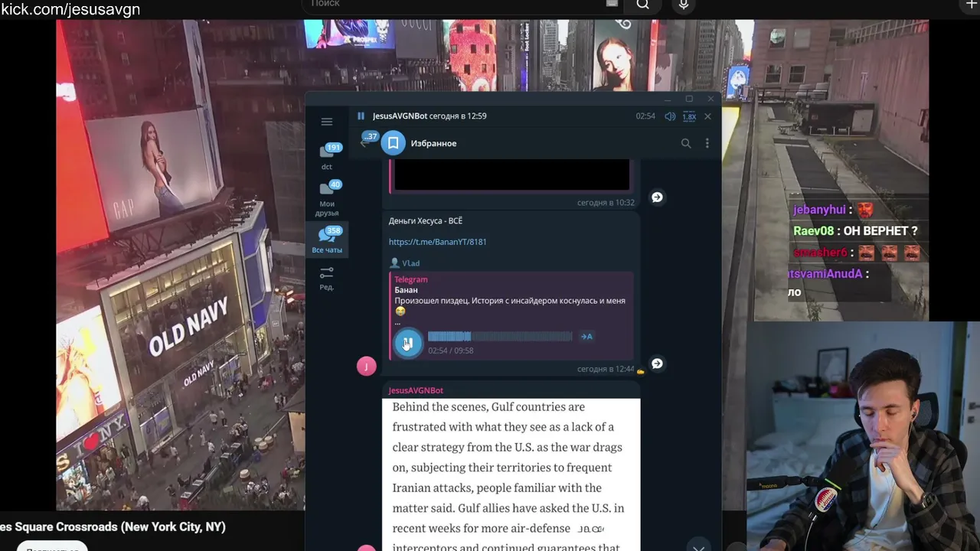Image resolution: width=980 pixels, height=551 pixels.
Task: Open the Gulf countries article screenshot
Action: 511,474
